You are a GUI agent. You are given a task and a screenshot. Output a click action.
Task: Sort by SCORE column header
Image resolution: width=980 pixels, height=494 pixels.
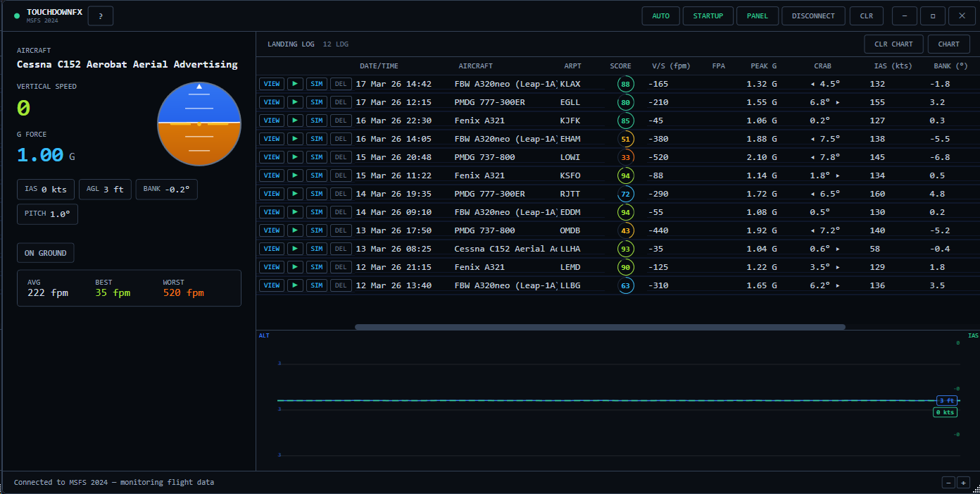point(620,66)
